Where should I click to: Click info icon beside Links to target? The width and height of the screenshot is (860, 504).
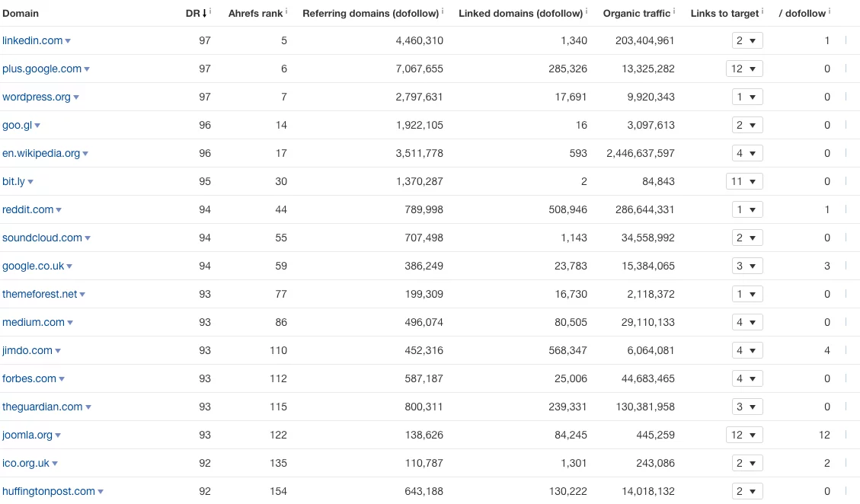[x=763, y=11]
